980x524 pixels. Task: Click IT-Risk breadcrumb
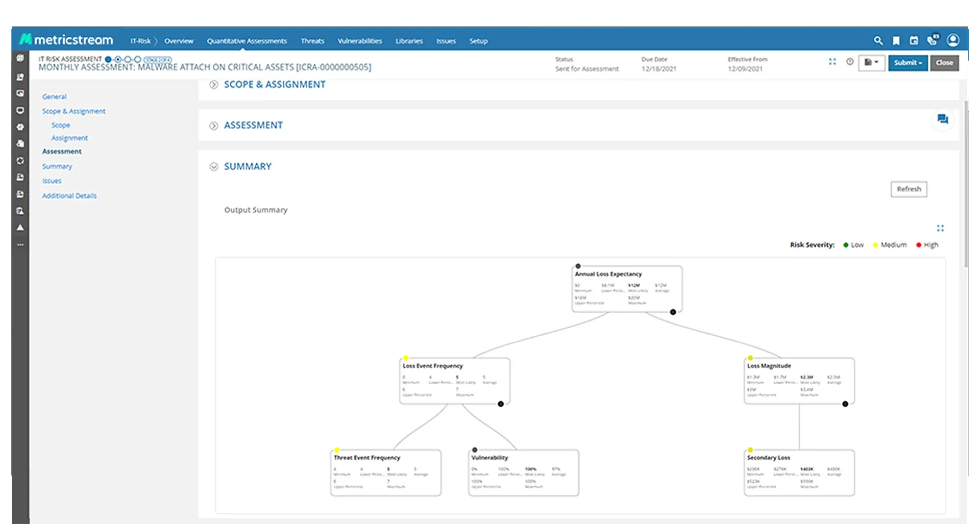pos(140,41)
